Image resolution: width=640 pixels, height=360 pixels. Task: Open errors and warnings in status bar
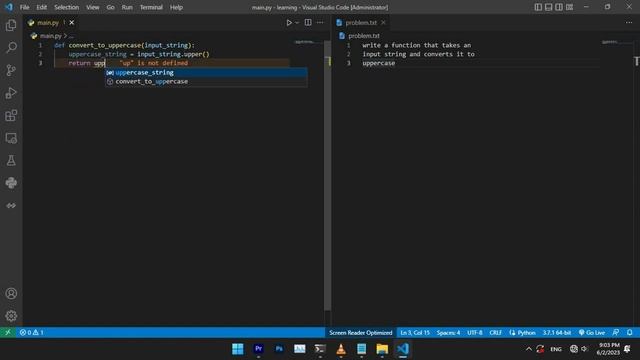click(x=31, y=333)
